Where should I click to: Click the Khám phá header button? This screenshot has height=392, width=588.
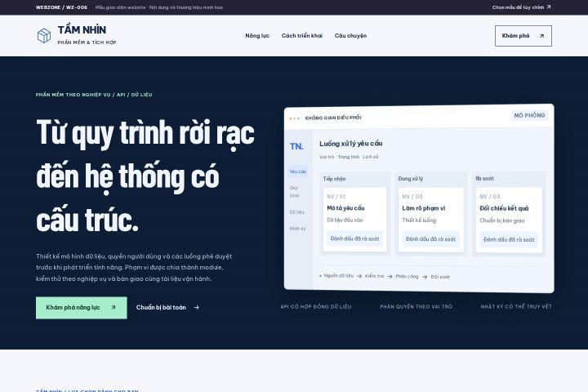click(523, 36)
